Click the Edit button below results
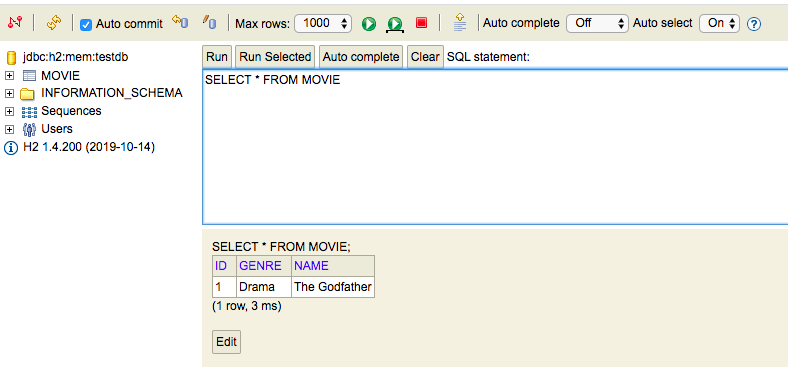This screenshot has width=788, height=367. pos(226,342)
